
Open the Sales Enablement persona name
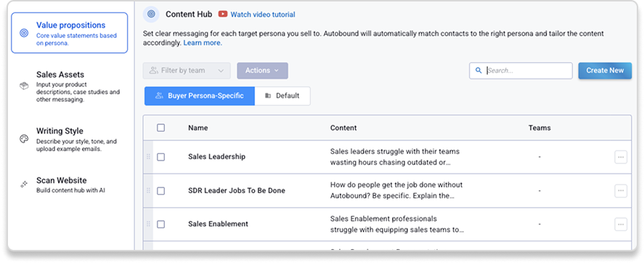pyautogui.click(x=218, y=224)
